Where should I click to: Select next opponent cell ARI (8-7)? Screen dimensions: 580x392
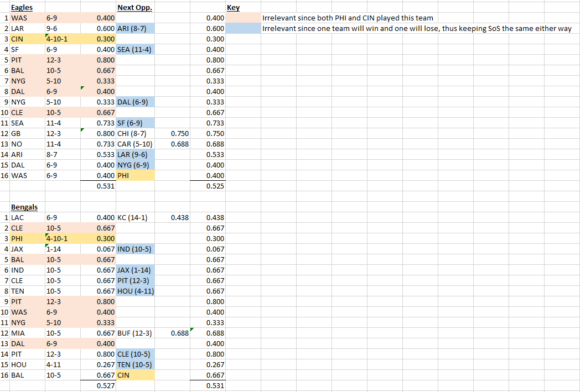tap(135, 28)
